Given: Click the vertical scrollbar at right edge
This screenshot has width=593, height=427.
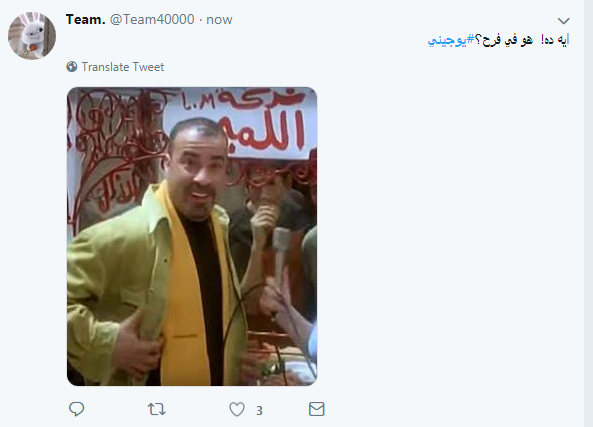Looking at the screenshot, I should pyautogui.click(x=588, y=213).
